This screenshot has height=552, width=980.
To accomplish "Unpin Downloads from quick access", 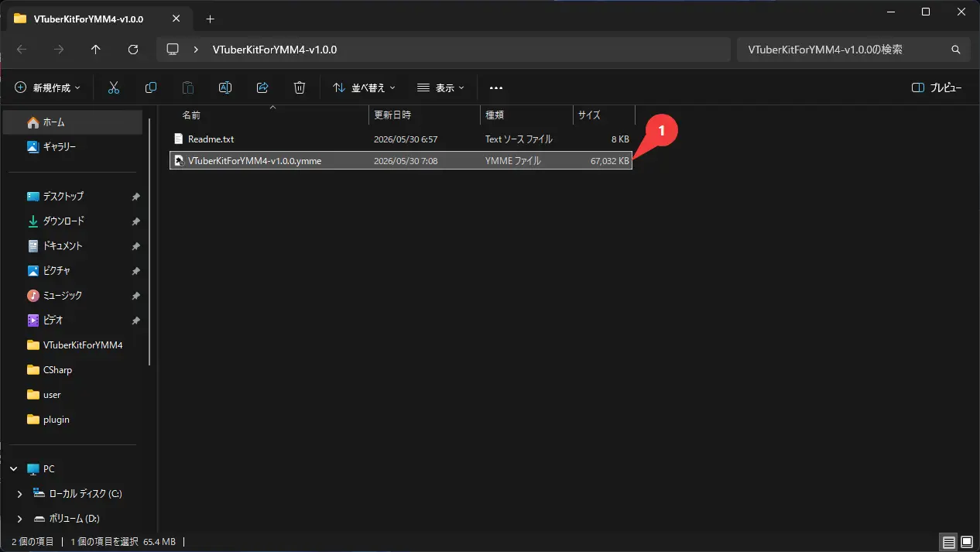I will click(135, 221).
